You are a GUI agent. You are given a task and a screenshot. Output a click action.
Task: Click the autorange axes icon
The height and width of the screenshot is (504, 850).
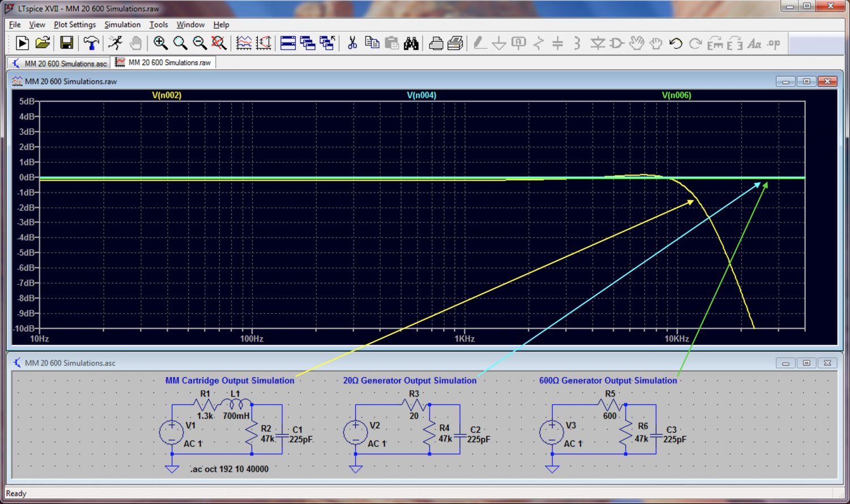coord(263,43)
